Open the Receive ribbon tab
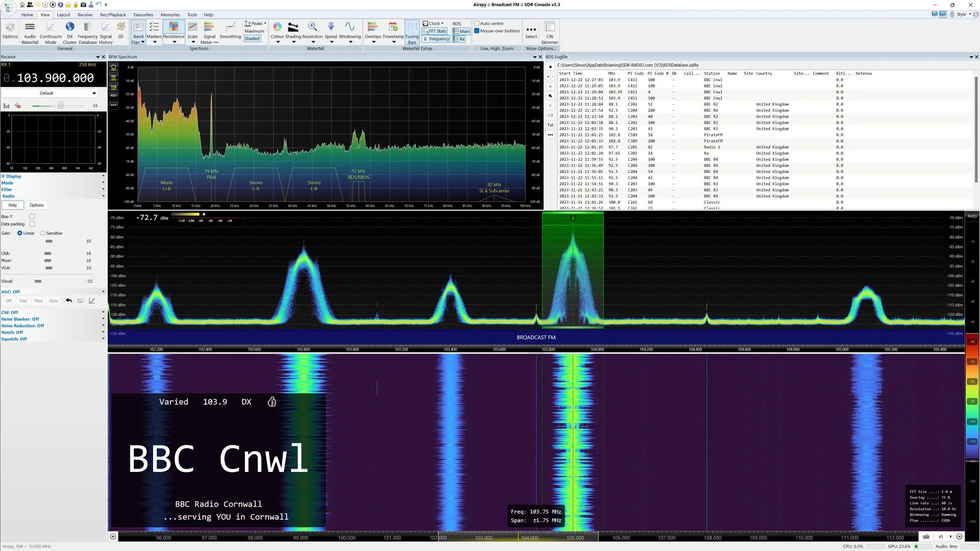Viewport: 980px width, 551px height. click(85, 15)
